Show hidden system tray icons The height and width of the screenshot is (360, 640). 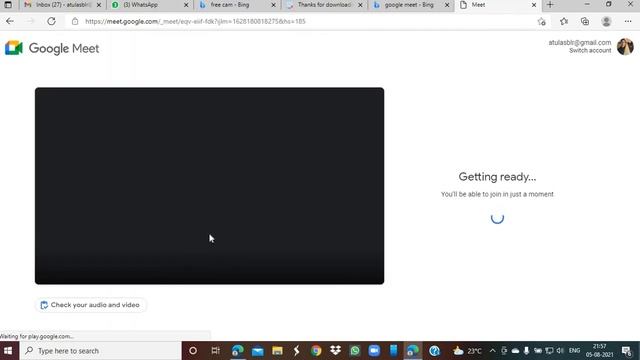(x=492, y=351)
